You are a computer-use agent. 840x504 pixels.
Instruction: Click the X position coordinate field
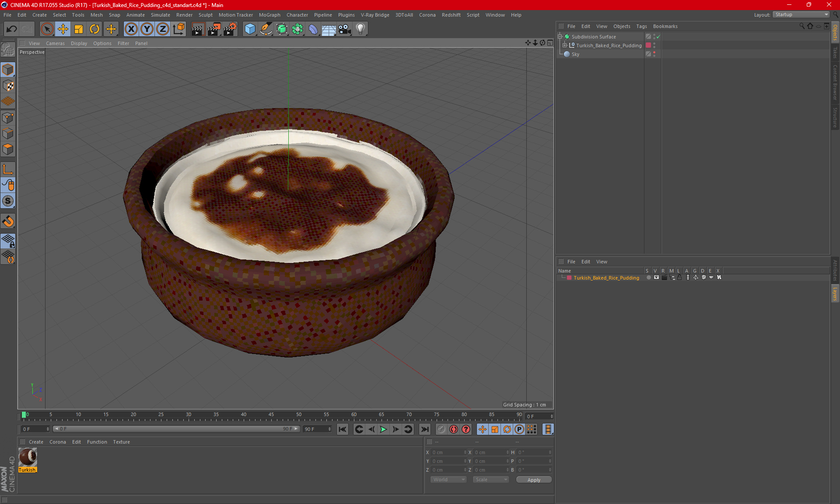click(x=448, y=452)
